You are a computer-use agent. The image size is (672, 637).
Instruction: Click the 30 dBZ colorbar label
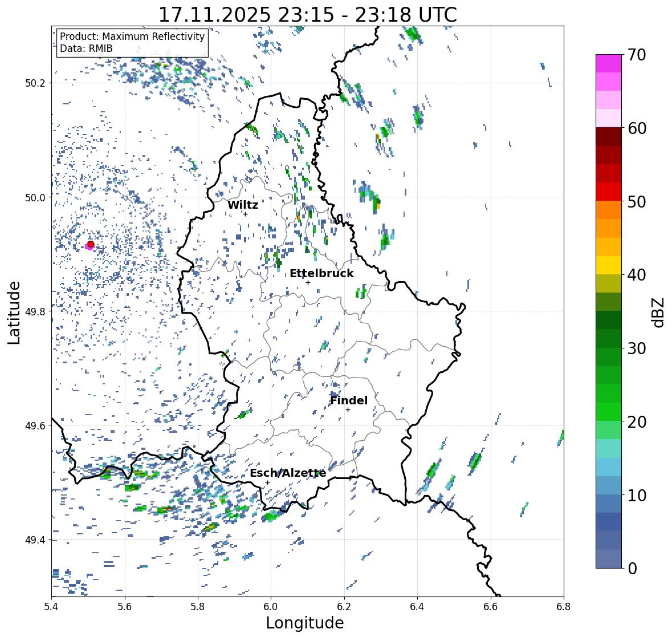[x=637, y=348]
